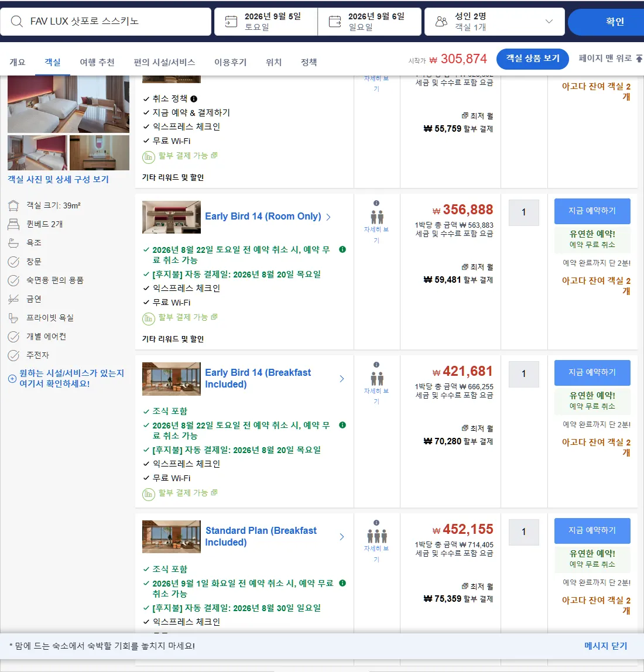644x672 pixels.
Task: Open Early Bird Room Only plan thumbnail
Action: click(x=172, y=217)
